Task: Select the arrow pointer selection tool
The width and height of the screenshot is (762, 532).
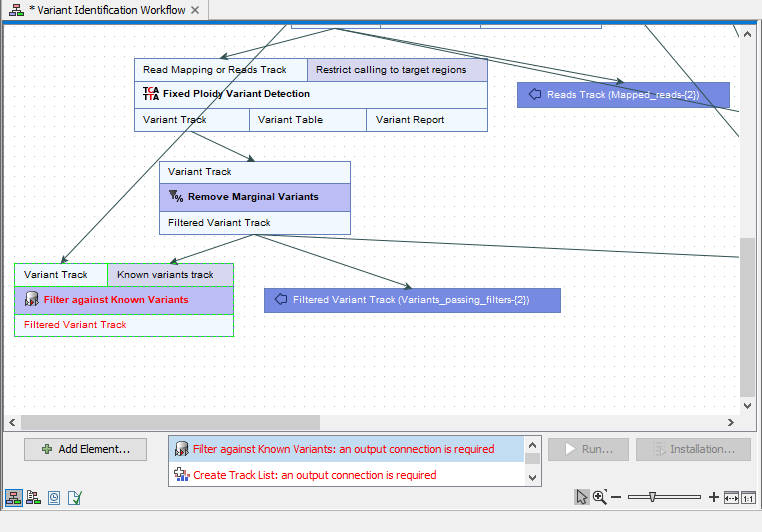Action: point(582,497)
